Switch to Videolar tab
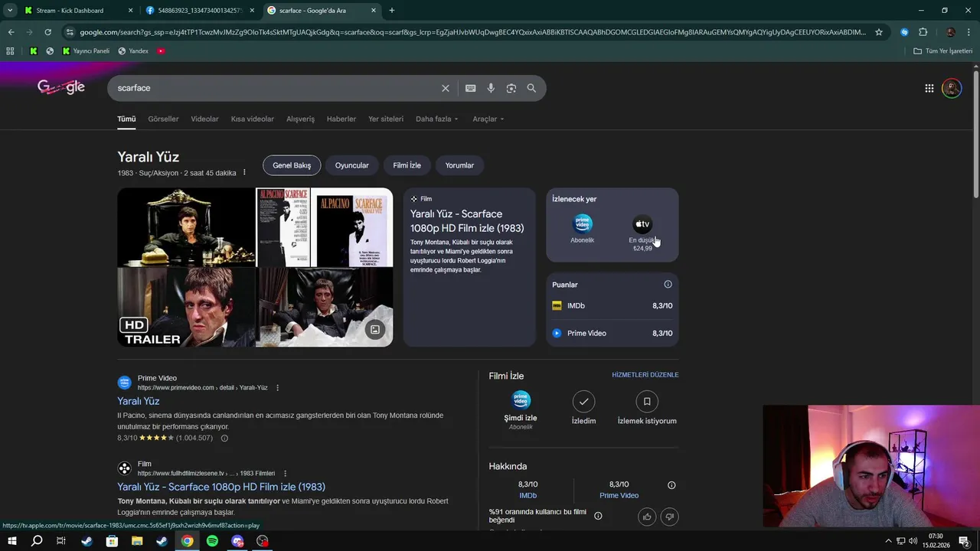 [x=204, y=119]
